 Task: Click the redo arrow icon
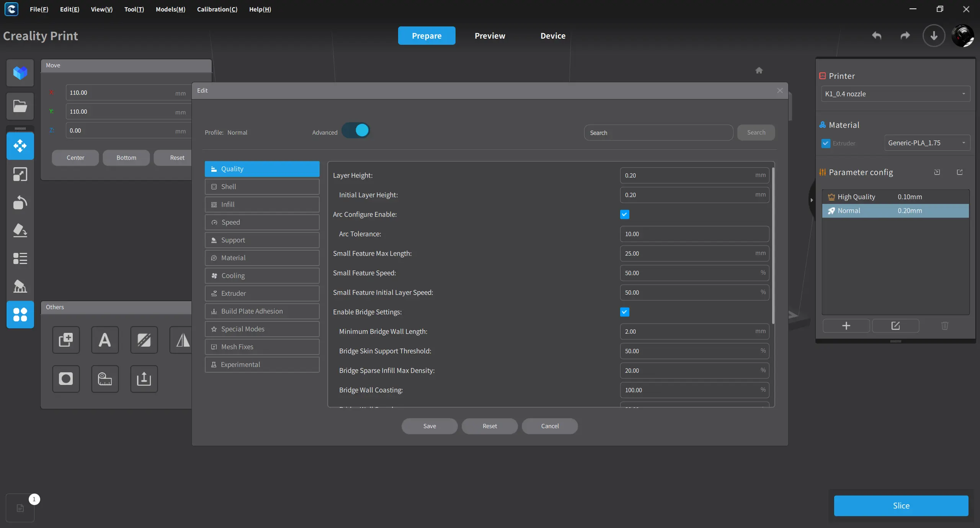(x=905, y=36)
